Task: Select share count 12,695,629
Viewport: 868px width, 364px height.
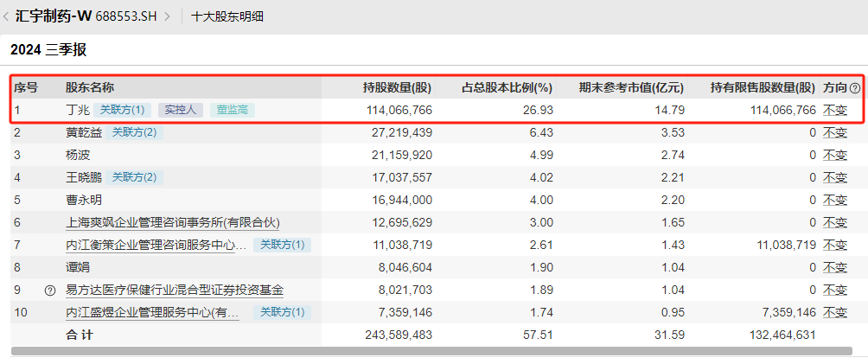Action: [402, 223]
